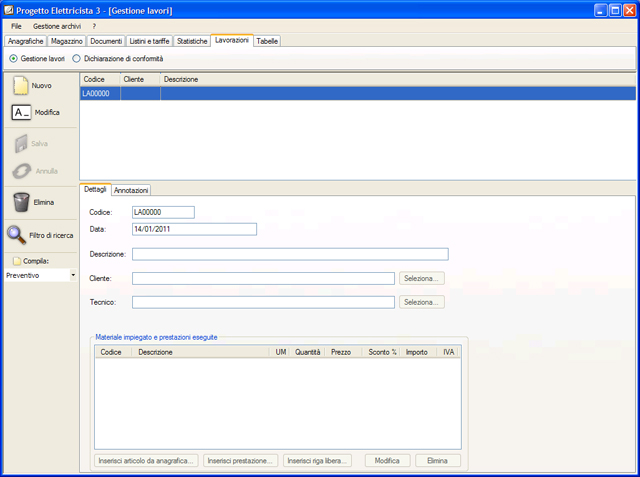Select Dichiarazione di conformità radio button
Screen dimensions: 640x477
76,59
